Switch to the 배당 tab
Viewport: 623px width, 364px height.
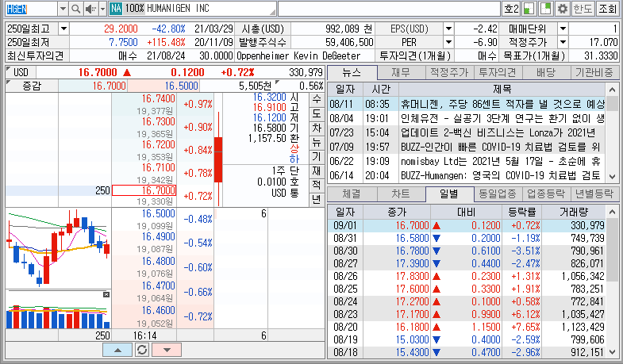coord(546,73)
